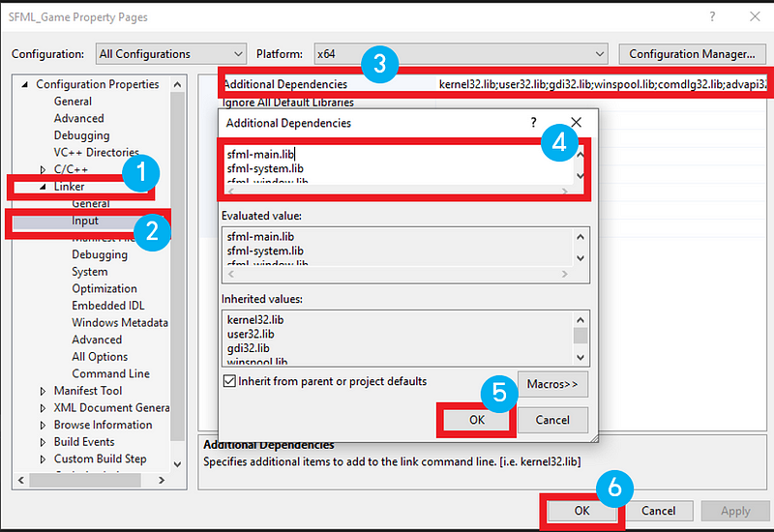This screenshot has width=774, height=532.
Task: Click OK in Additional Dependencies dialog
Action: point(477,420)
